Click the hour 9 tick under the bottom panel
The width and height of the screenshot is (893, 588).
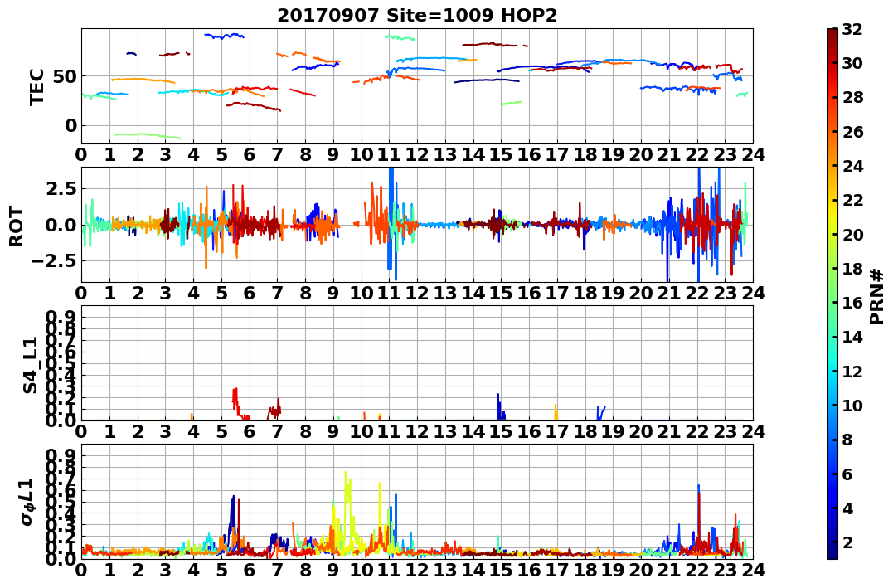click(x=333, y=570)
